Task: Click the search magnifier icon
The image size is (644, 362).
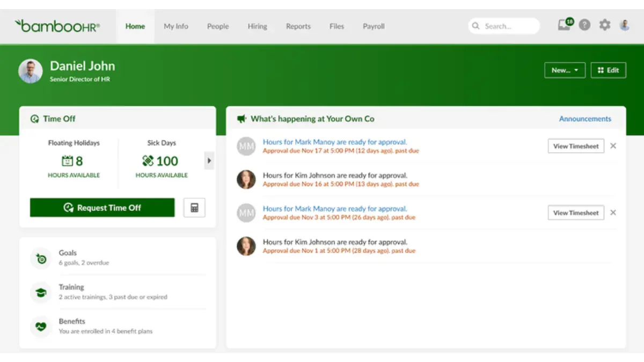Action: (475, 26)
